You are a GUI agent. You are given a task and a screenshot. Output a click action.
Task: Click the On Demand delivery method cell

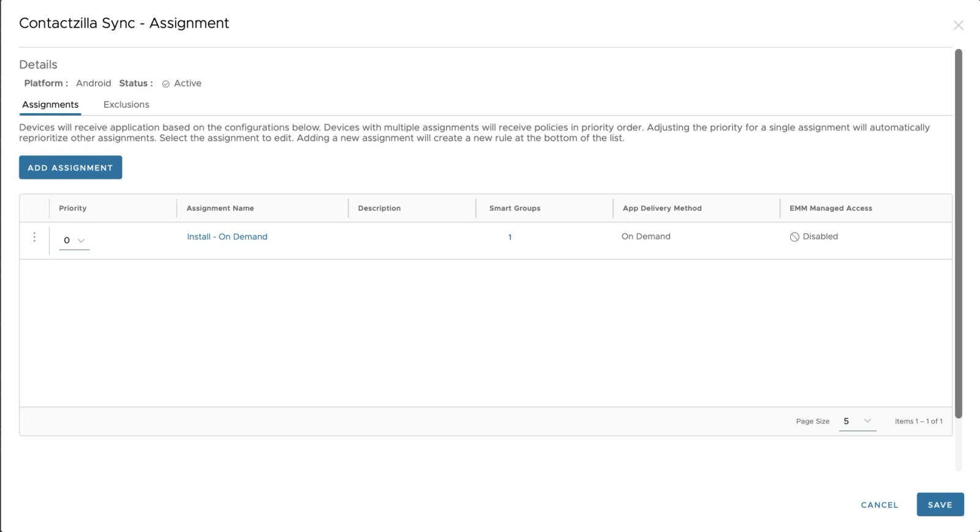pyautogui.click(x=646, y=236)
